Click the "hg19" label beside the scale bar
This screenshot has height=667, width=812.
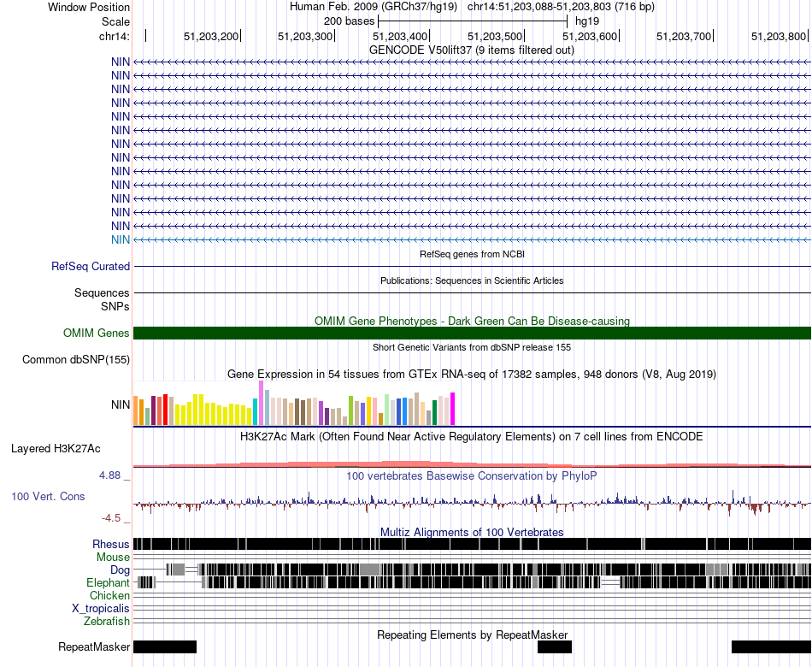[x=587, y=21]
